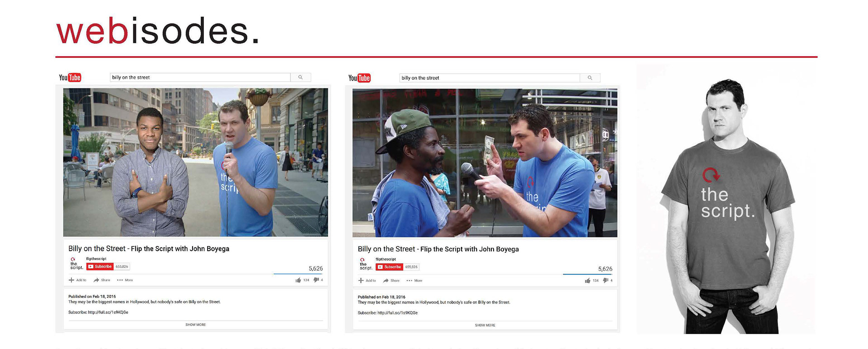
Task: Click the 655,826 subscriber count in the left panel
Action: (x=122, y=266)
